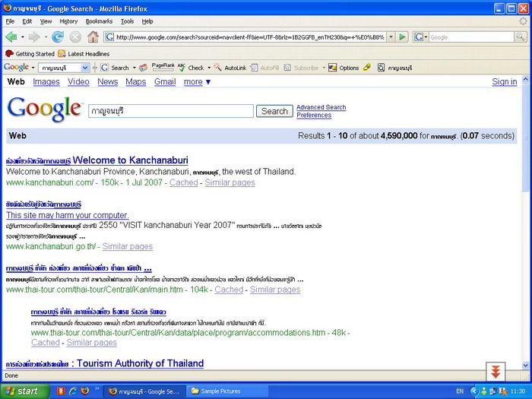
Task: Open Welcome to Kanchanaburi result
Action: 97,160
